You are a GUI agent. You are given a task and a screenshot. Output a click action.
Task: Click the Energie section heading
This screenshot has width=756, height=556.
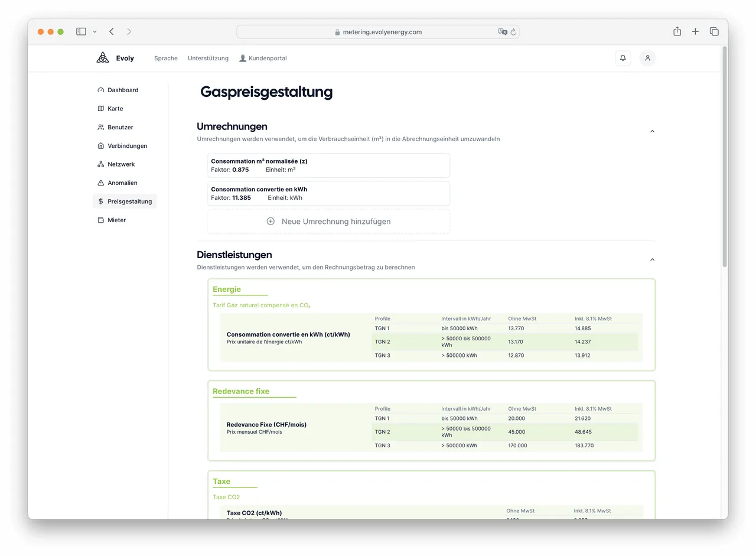tap(227, 290)
